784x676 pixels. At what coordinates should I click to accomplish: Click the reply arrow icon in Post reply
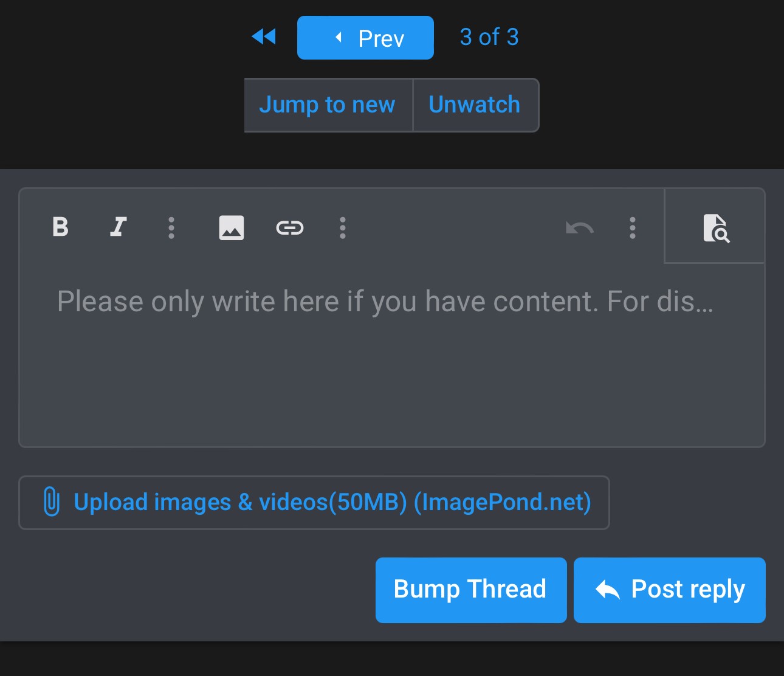607,590
